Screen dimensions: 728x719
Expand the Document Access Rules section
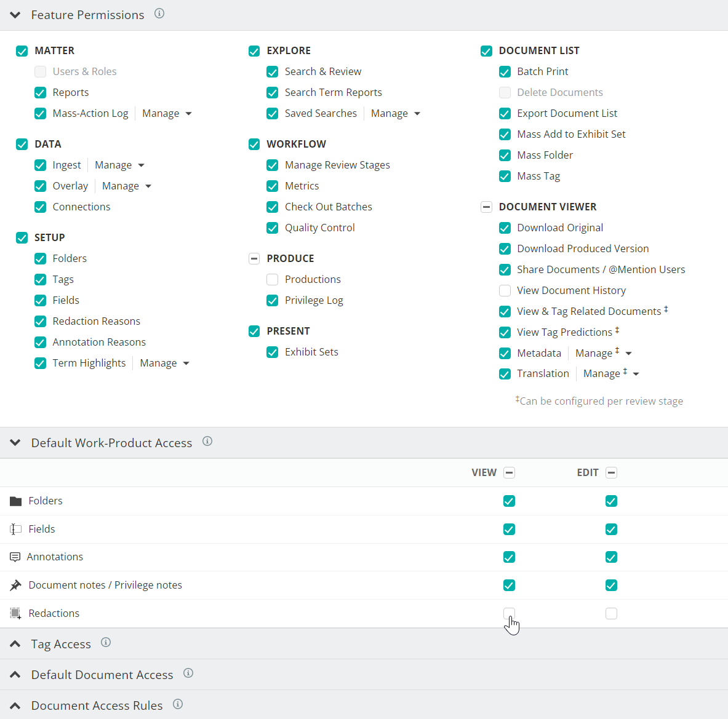tap(15, 705)
